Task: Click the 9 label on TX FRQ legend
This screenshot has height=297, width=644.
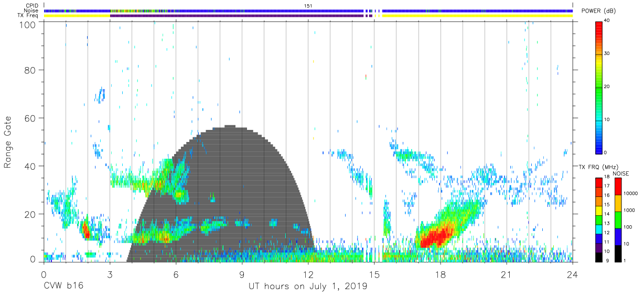Action: [x=608, y=261]
